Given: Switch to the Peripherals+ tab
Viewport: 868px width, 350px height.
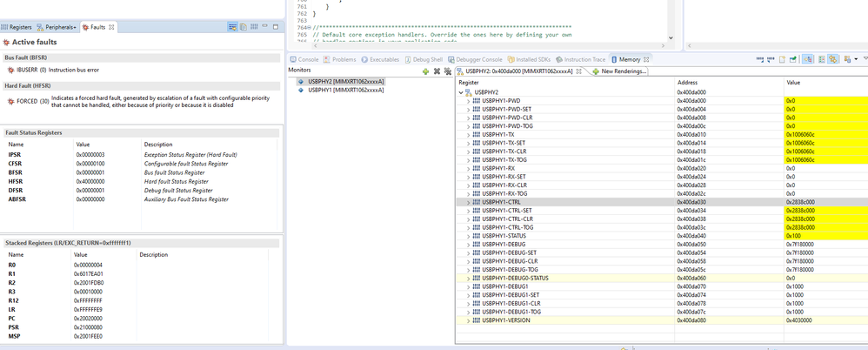Looking at the screenshot, I should (57, 27).
